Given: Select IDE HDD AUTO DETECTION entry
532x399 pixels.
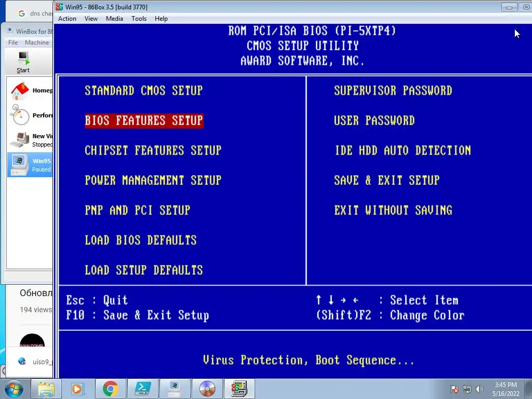Looking at the screenshot, I should (403, 150).
